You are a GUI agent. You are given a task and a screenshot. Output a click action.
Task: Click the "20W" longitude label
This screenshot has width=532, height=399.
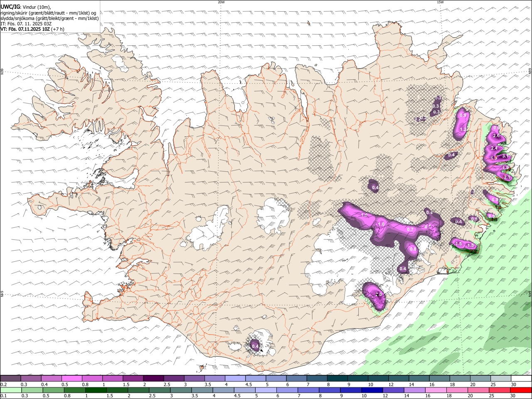tap(221, 2)
